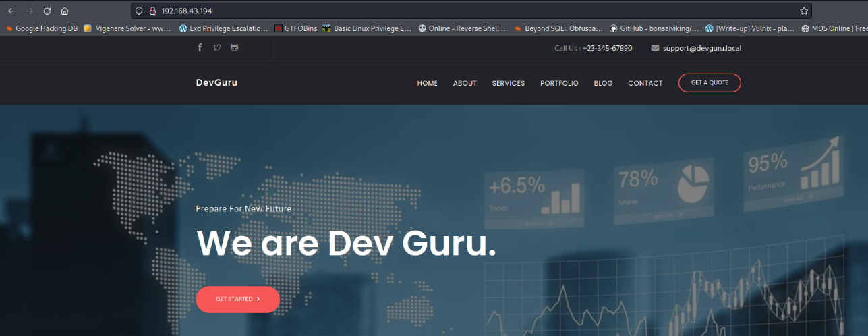This screenshot has width=868, height=336.
Task: Open the BLOG section
Action: pyautogui.click(x=603, y=83)
